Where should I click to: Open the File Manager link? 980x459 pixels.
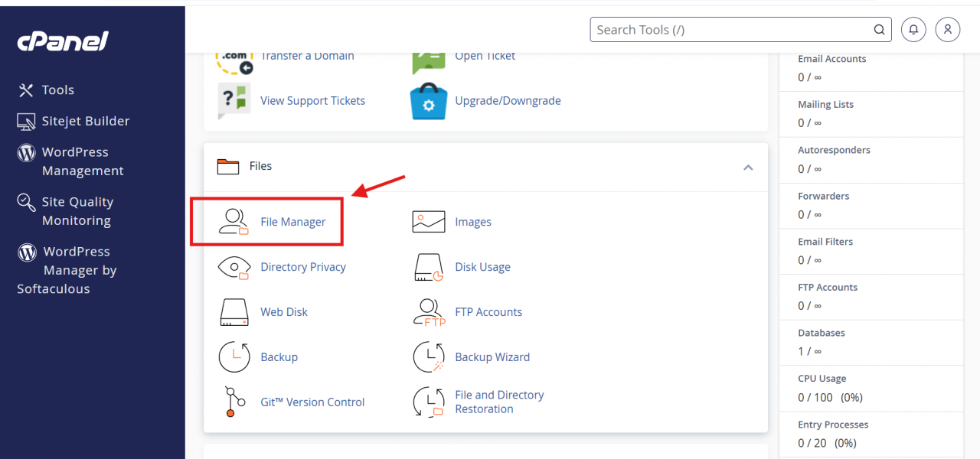pyautogui.click(x=292, y=222)
